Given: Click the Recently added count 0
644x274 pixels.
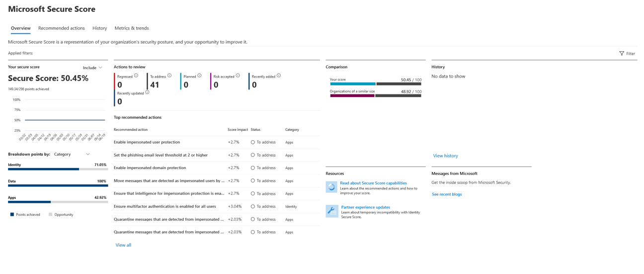Looking at the screenshot, I should point(254,85).
